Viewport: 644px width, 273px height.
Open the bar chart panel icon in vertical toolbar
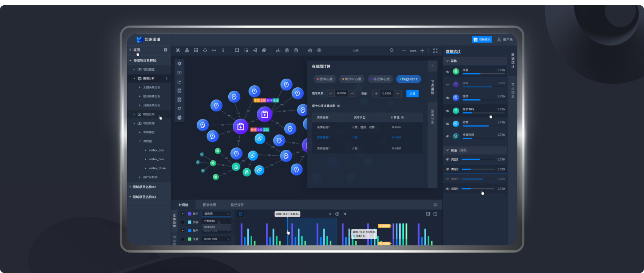point(179,73)
